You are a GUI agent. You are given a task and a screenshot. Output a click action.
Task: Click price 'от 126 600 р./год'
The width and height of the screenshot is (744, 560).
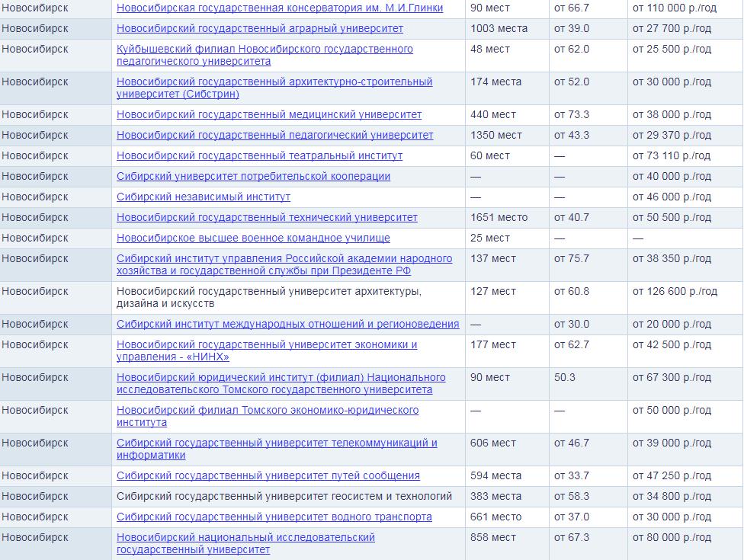pos(675,291)
